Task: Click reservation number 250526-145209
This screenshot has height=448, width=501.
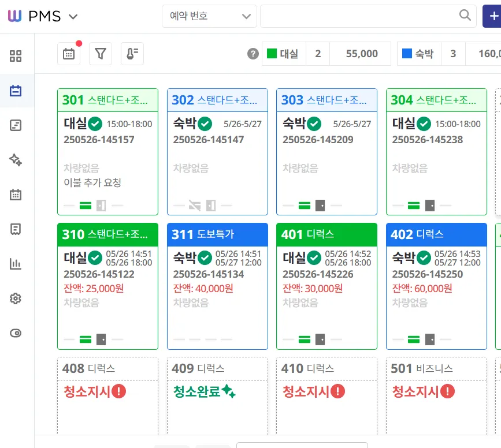Action: (318, 140)
